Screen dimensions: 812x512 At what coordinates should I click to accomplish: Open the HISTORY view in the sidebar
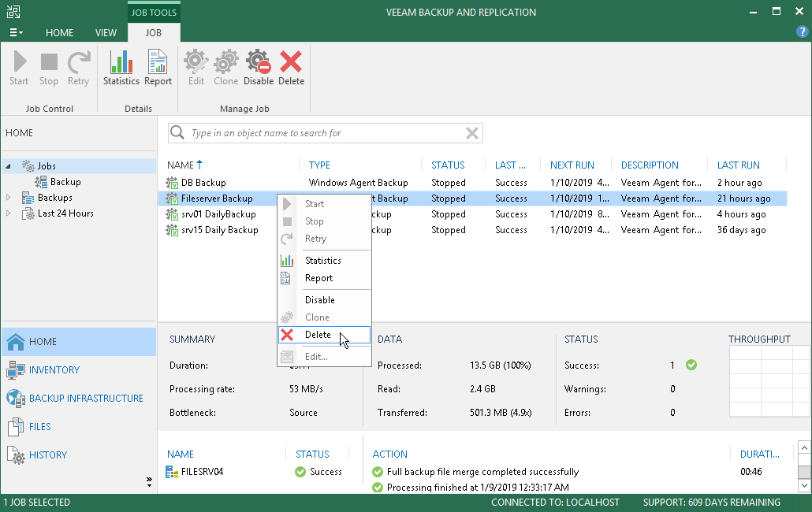(79, 455)
